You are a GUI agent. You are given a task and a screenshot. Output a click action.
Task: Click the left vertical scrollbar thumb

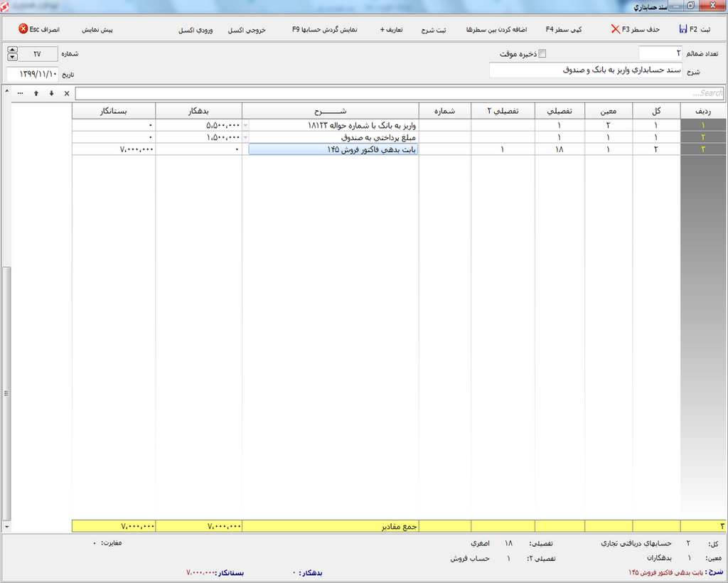[6, 393]
